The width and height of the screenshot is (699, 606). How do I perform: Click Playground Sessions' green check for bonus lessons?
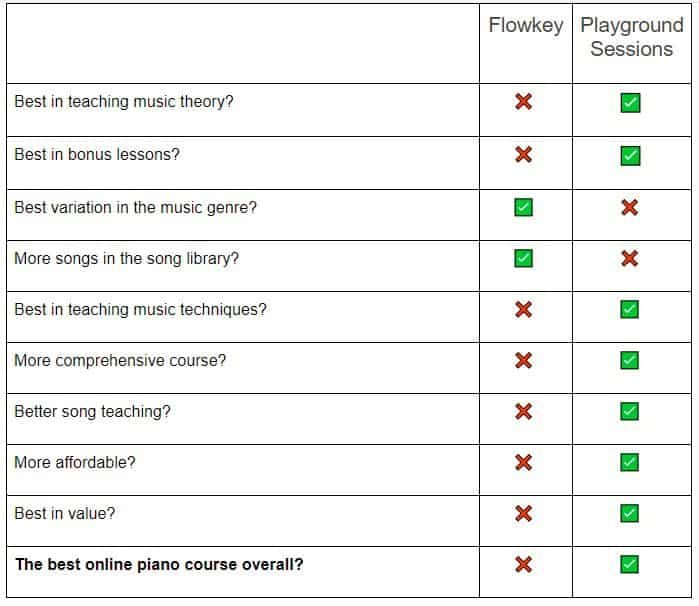(630, 156)
